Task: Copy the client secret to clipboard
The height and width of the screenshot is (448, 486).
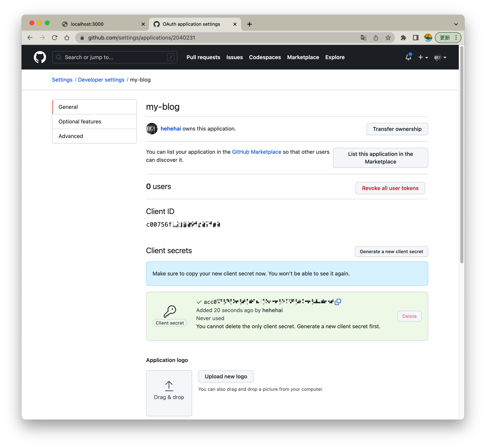Action: pyautogui.click(x=338, y=302)
